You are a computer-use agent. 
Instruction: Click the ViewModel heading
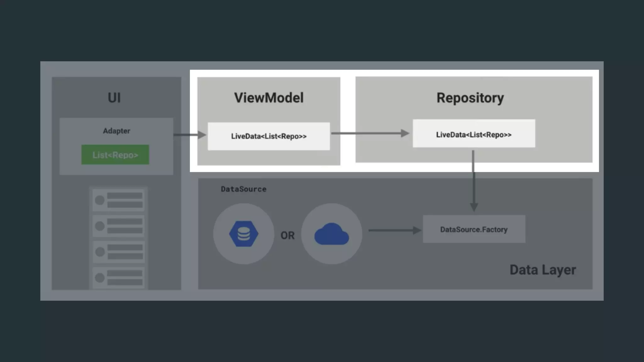coord(269,98)
